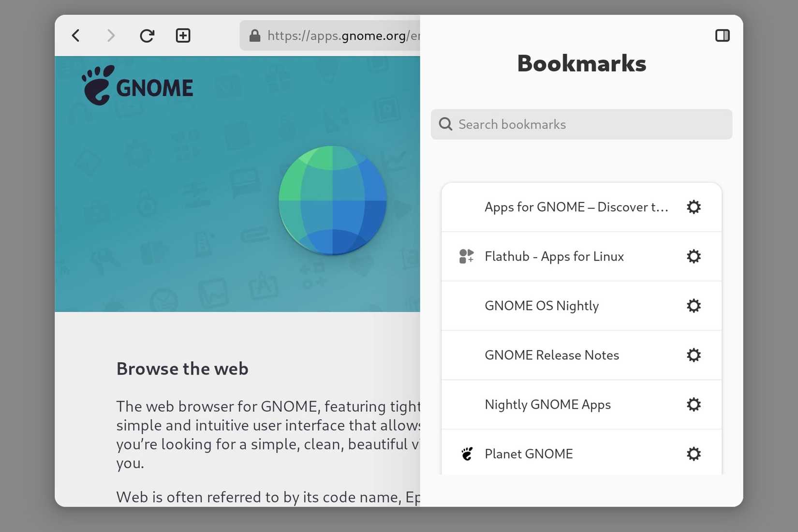Image resolution: width=798 pixels, height=532 pixels.
Task: Open properties for the Flathub bookmark
Action: (x=694, y=256)
